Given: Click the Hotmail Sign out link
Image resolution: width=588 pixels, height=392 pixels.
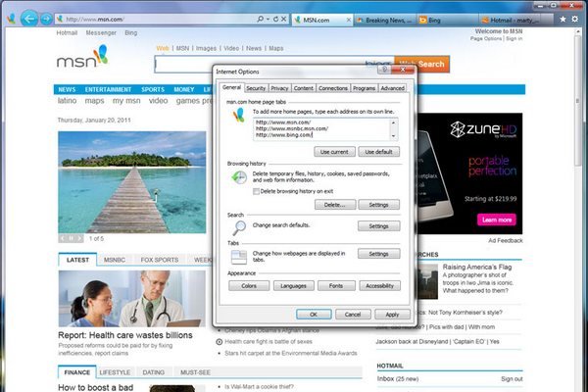Looking at the screenshot, I should click(512, 379).
